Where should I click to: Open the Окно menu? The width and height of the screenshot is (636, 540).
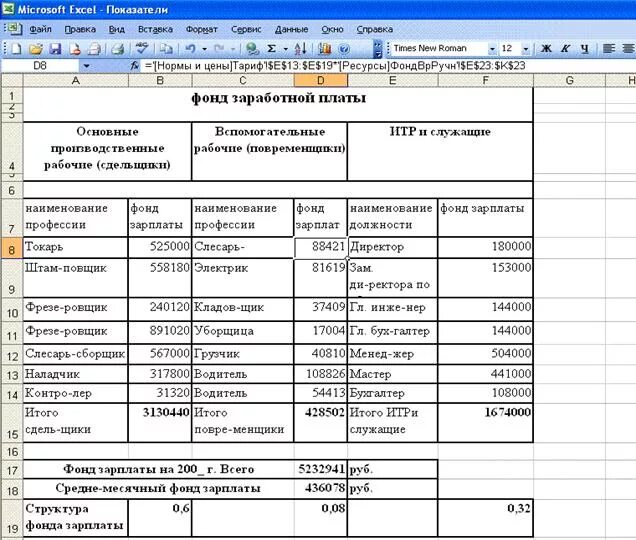332,29
